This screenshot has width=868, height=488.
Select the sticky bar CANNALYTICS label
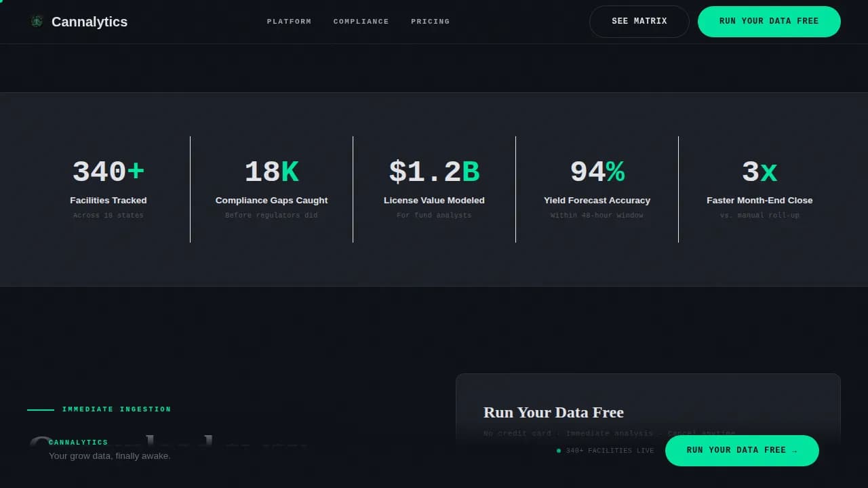(x=78, y=443)
